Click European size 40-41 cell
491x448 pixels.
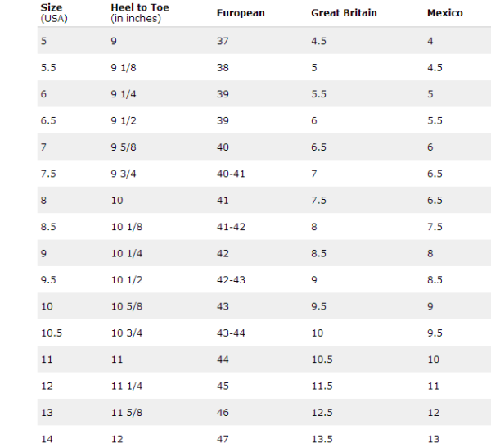click(231, 174)
